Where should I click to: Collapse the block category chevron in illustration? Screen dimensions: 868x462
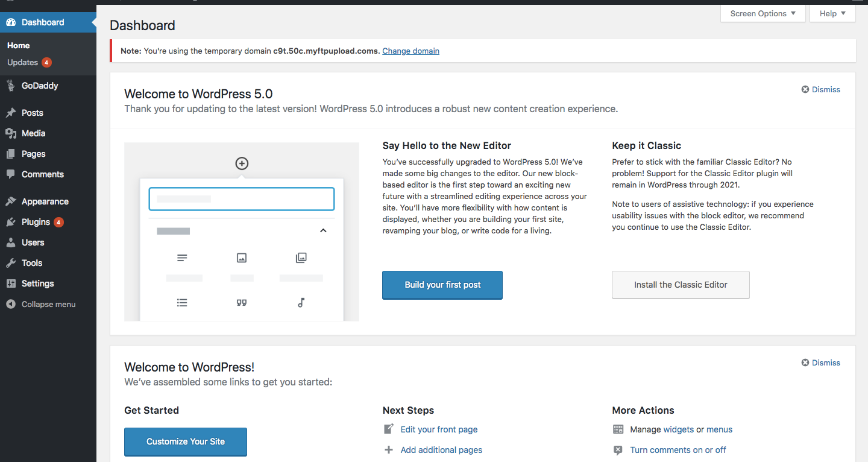tap(323, 230)
